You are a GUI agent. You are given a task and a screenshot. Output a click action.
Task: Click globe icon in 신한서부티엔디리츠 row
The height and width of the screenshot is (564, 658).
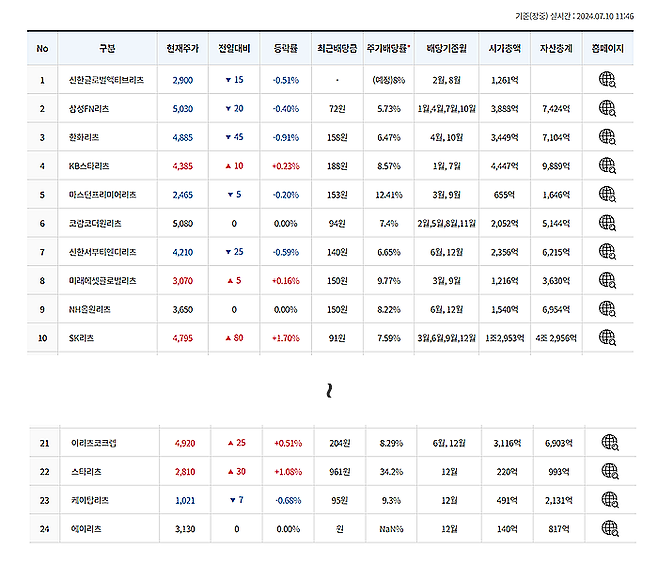pyautogui.click(x=607, y=252)
